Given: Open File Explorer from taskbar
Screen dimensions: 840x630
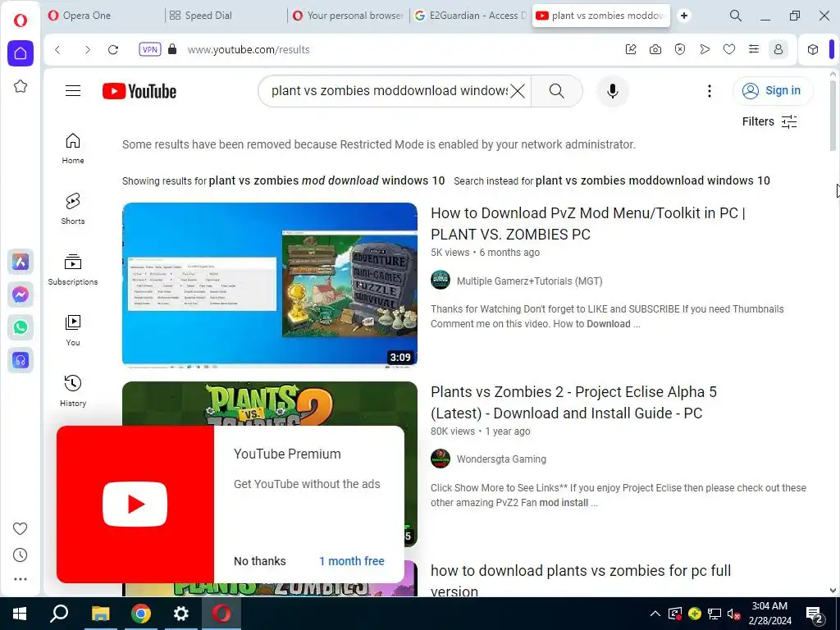Looking at the screenshot, I should click(x=100, y=614).
